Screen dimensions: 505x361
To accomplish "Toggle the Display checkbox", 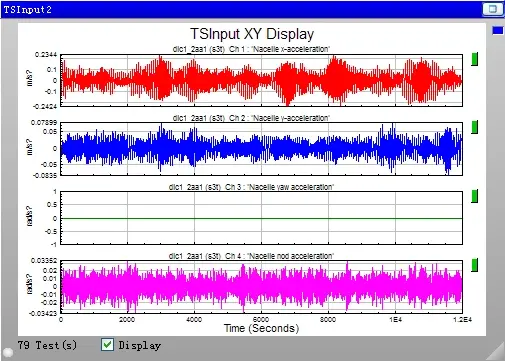I will [107, 345].
